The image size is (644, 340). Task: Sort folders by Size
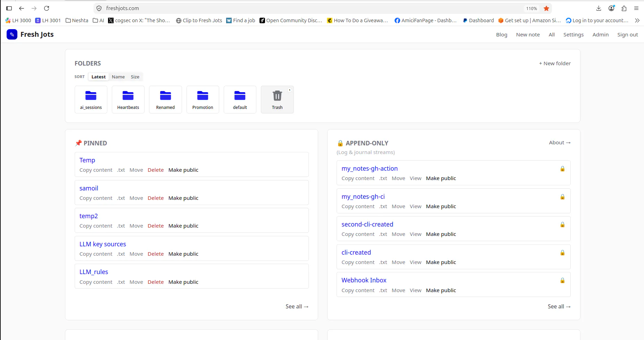135,77
